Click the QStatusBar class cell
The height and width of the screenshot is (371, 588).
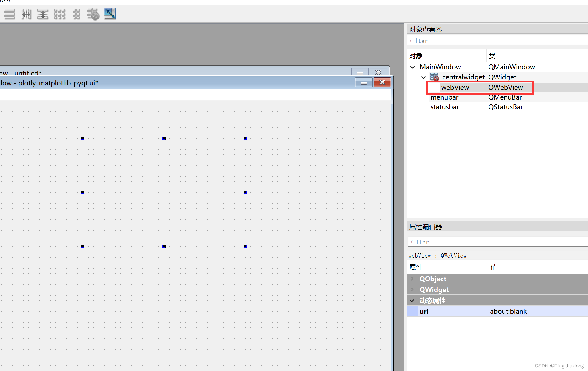(505, 107)
